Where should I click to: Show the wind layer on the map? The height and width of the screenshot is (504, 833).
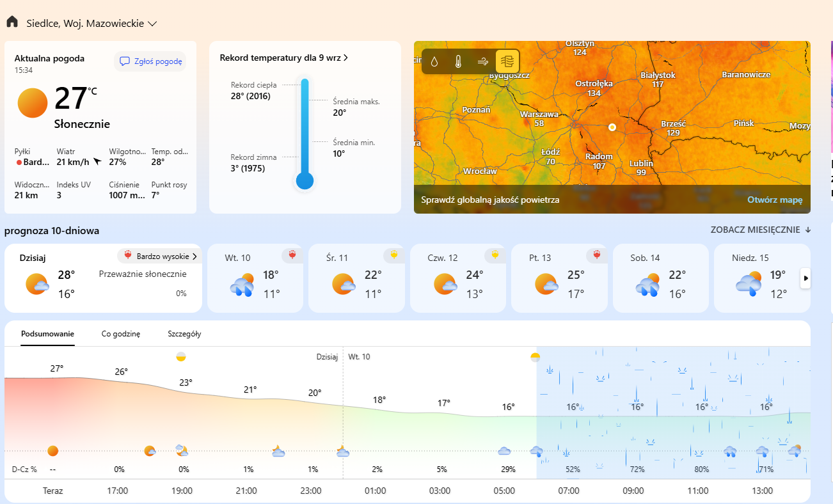coord(483,62)
